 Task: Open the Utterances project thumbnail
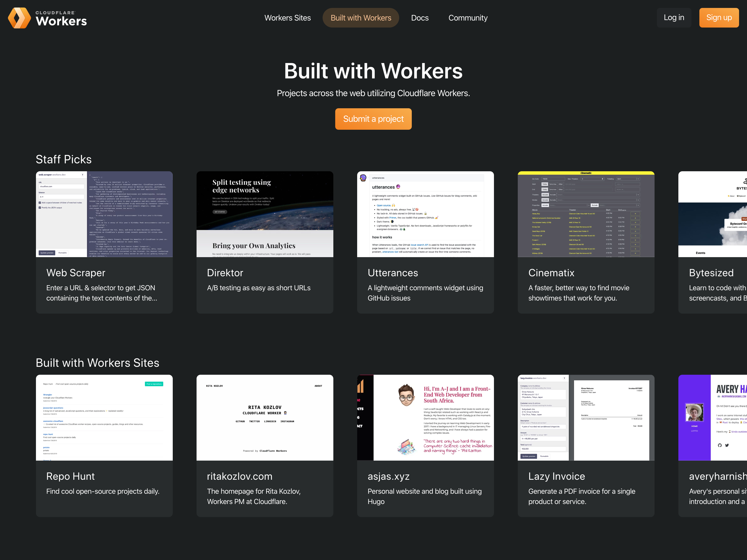coord(426,214)
